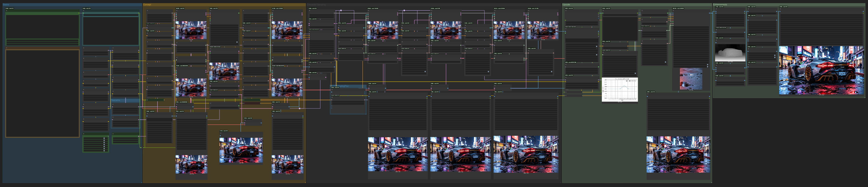Open first small car preview in the gray sampling group
Viewport: 868px width, 187px height.
(x=383, y=30)
